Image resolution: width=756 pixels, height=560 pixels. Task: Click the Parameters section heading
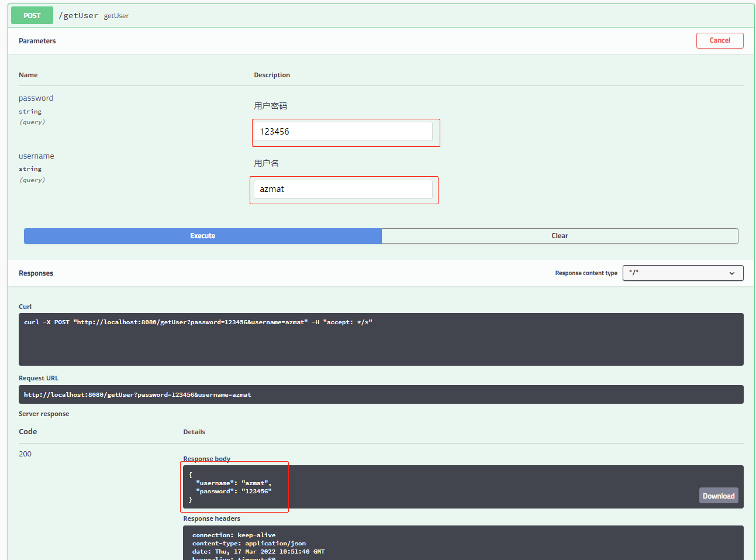pyautogui.click(x=37, y=41)
